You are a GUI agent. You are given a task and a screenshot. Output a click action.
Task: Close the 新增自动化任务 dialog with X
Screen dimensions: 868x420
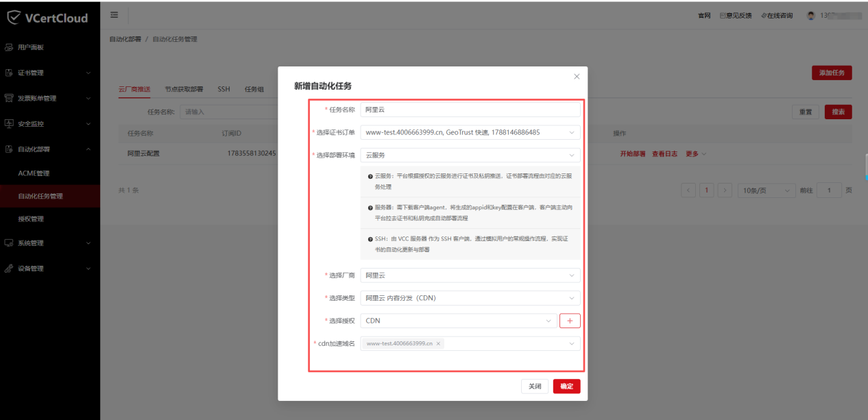click(577, 77)
